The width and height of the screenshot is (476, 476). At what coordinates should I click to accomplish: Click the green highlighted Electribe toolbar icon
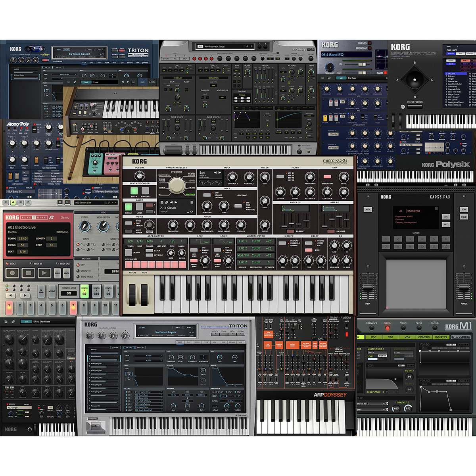pyautogui.click(x=13, y=202)
